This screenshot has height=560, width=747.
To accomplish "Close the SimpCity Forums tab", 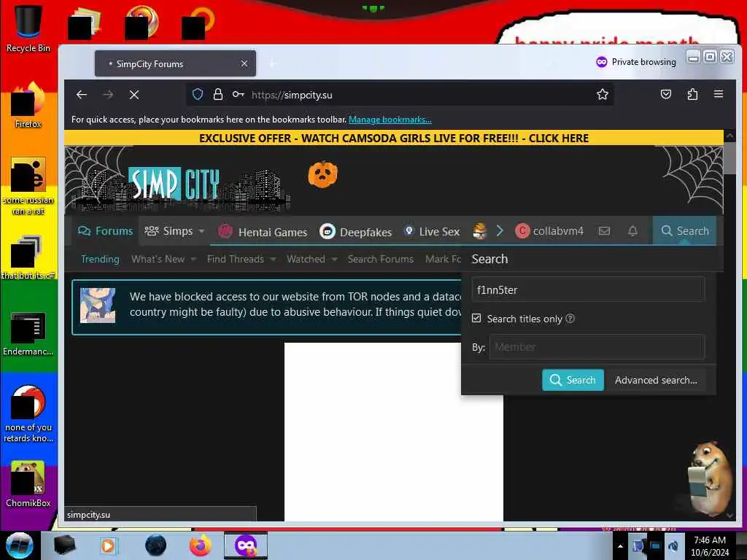I will 244,63.
